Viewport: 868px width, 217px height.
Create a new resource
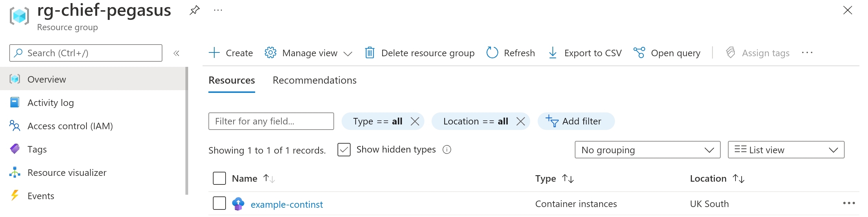231,53
